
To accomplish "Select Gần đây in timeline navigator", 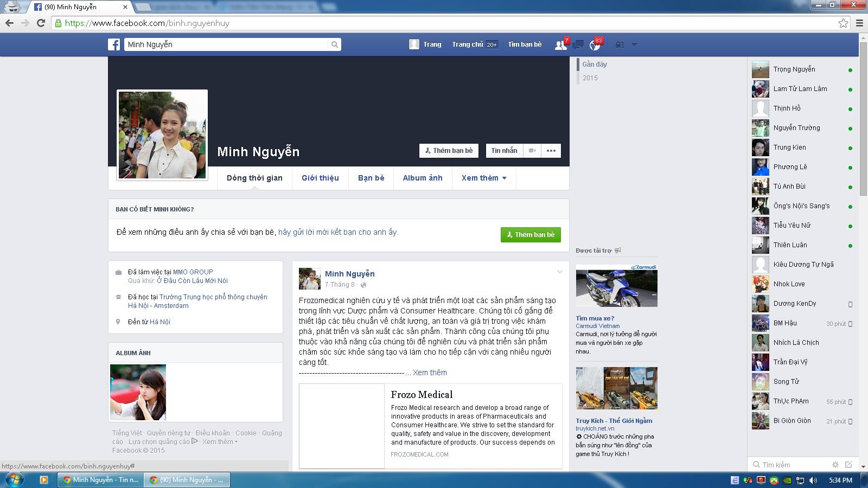I will pyautogui.click(x=595, y=65).
